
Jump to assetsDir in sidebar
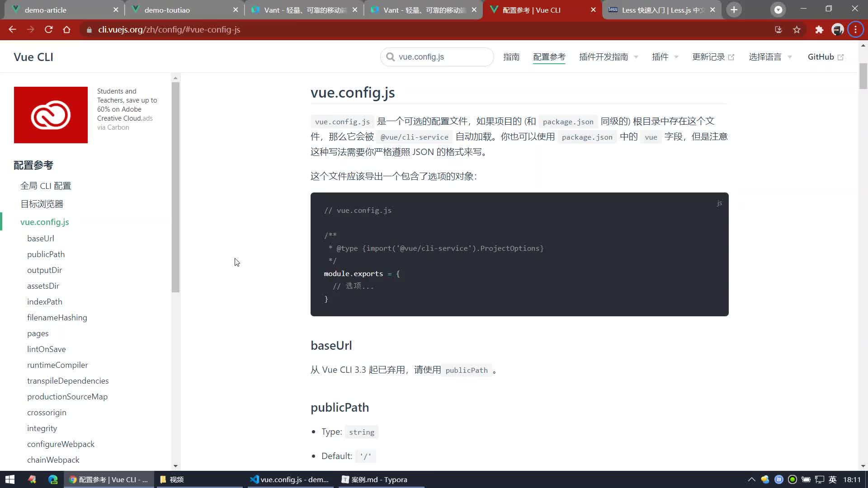[x=43, y=286]
